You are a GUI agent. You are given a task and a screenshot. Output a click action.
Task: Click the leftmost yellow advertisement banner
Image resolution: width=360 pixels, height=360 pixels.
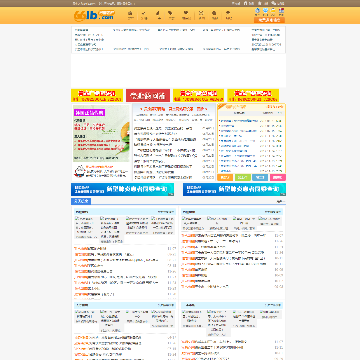click(x=97, y=96)
